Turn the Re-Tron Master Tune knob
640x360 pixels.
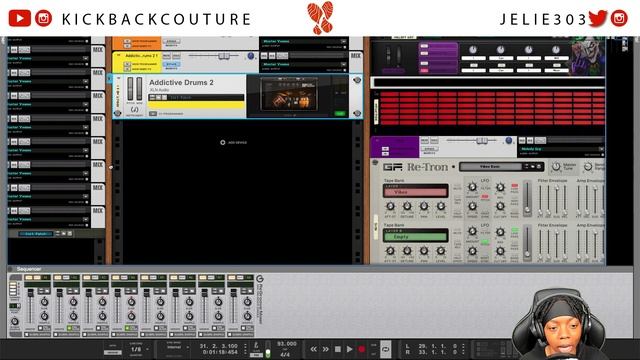(556, 167)
